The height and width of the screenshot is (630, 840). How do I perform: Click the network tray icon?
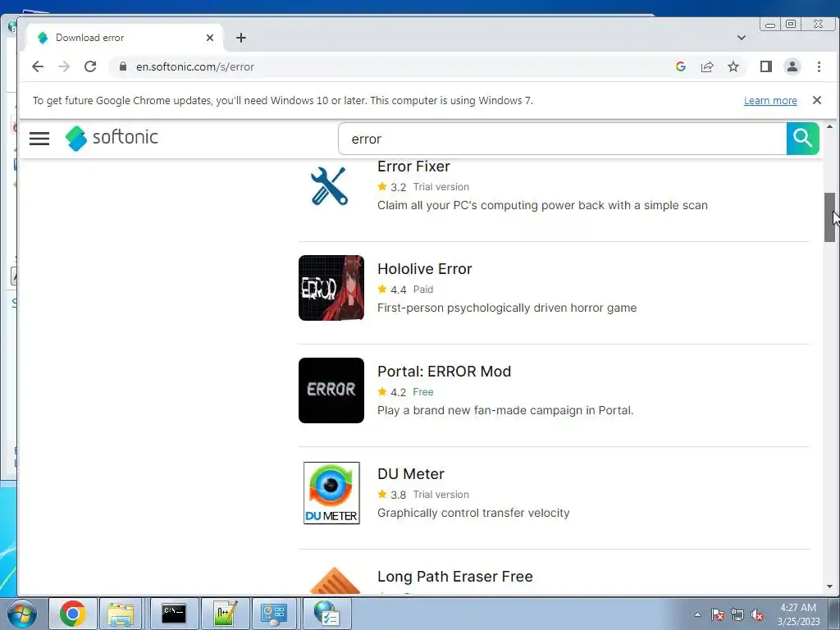(737, 614)
